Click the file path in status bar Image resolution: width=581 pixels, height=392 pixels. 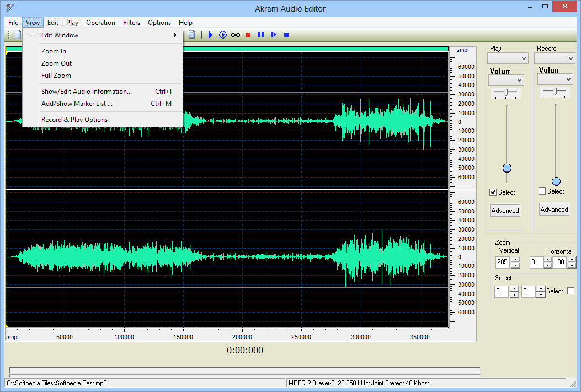pos(57,383)
